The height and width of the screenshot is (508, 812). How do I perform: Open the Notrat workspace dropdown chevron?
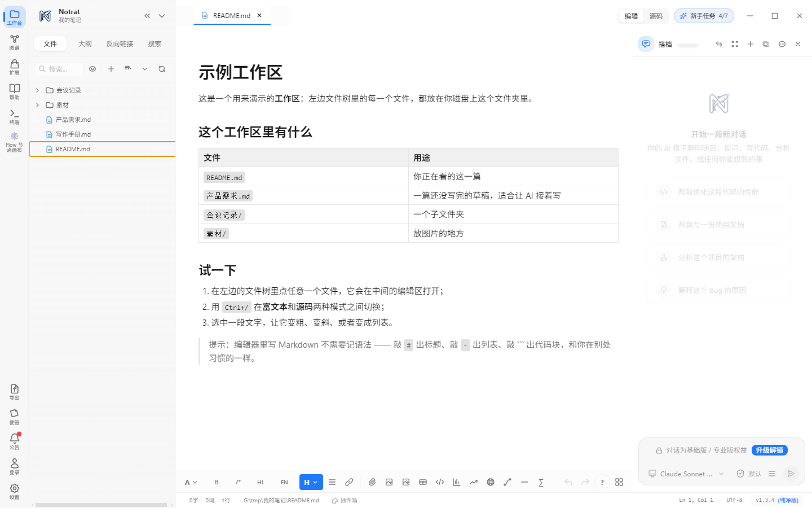coord(162,16)
